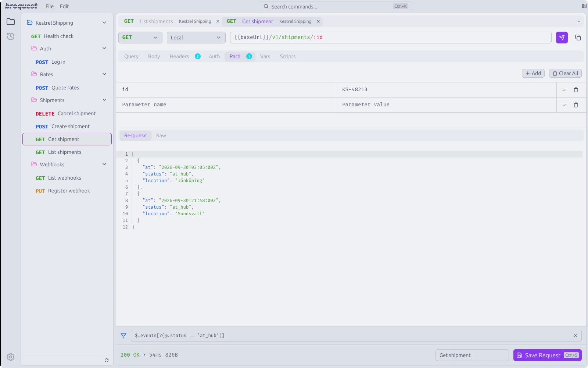Click the Clear All button
Viewport: 588px width, 368px height.
coord(565,73)
